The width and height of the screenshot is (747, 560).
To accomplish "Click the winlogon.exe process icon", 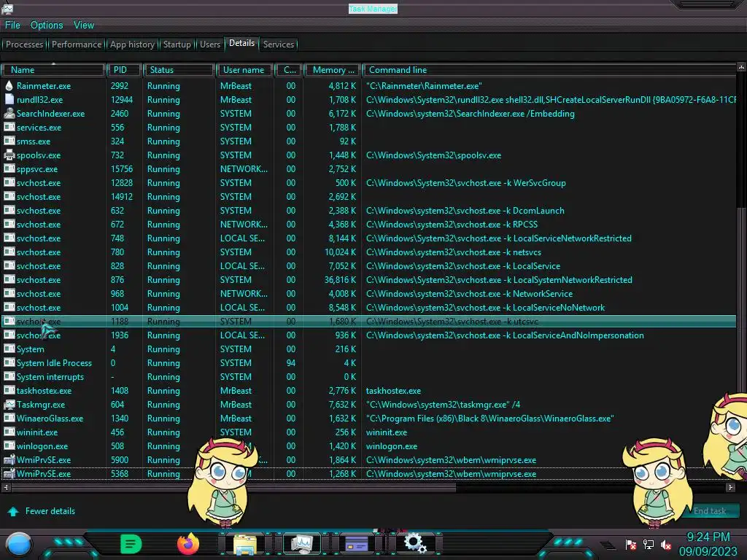I will tap(9, 446).
